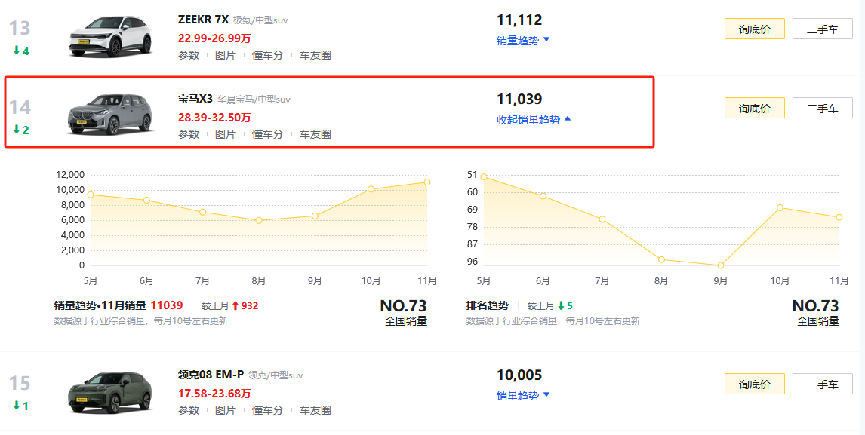865x435 pixels.
Task: Open 图片 link under ZEEKR 7X
Action: [x=225, y=56]
